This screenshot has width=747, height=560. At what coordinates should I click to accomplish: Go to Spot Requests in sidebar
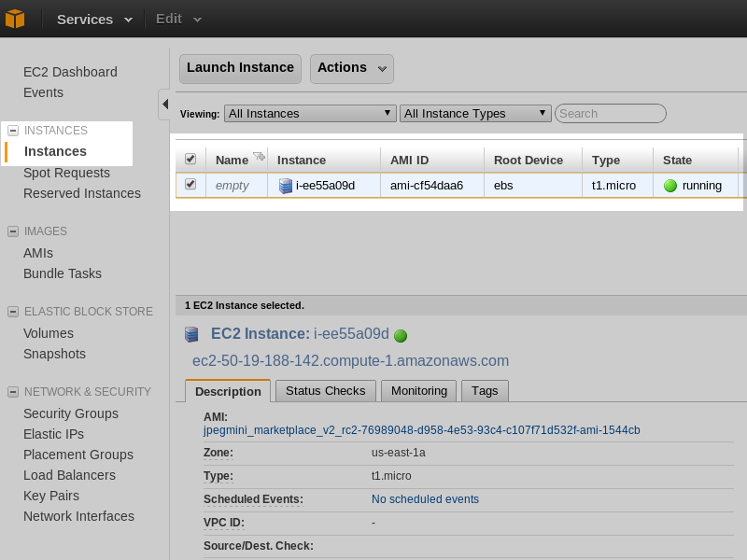tap(66, 173)
